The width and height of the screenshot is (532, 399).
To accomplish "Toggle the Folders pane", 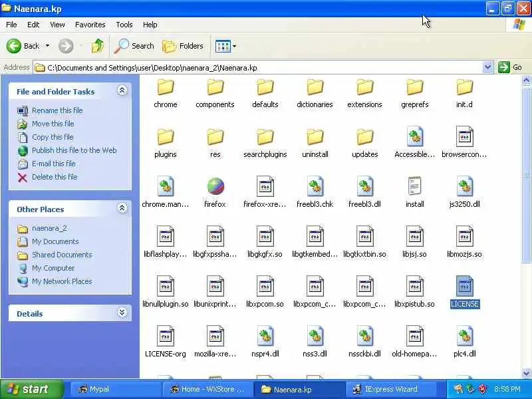I will [x=183, y=46].
